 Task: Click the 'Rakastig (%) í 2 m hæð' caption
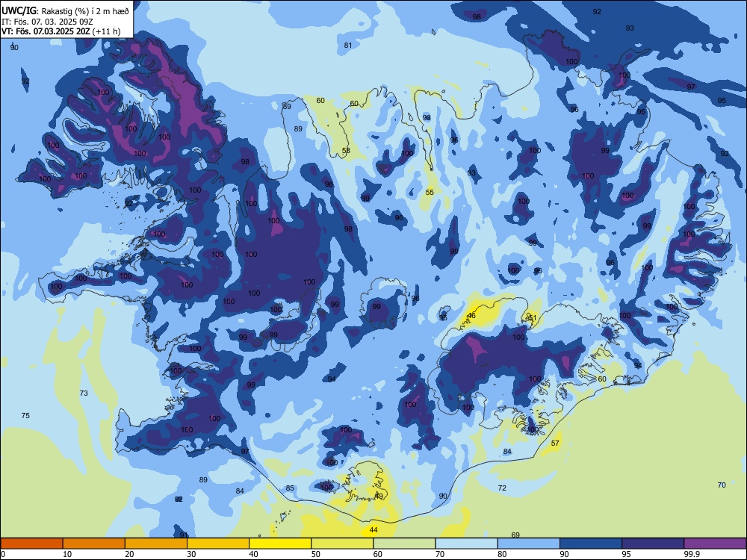(85, 11)
